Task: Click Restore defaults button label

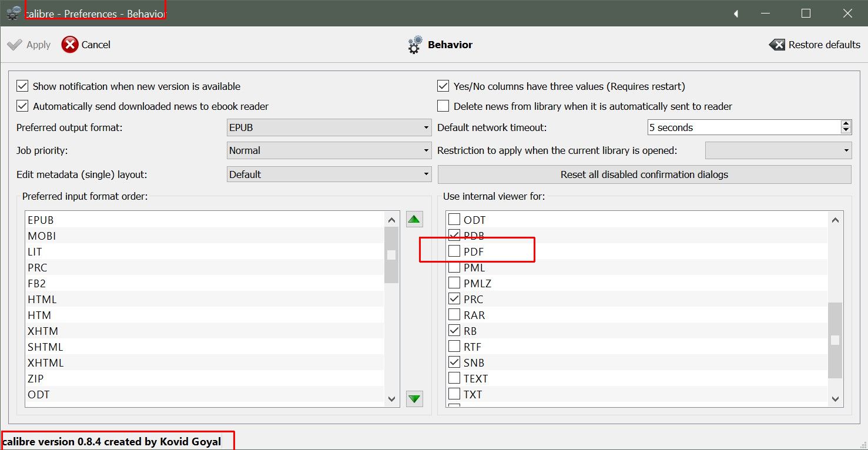Action: click(825, 45)
